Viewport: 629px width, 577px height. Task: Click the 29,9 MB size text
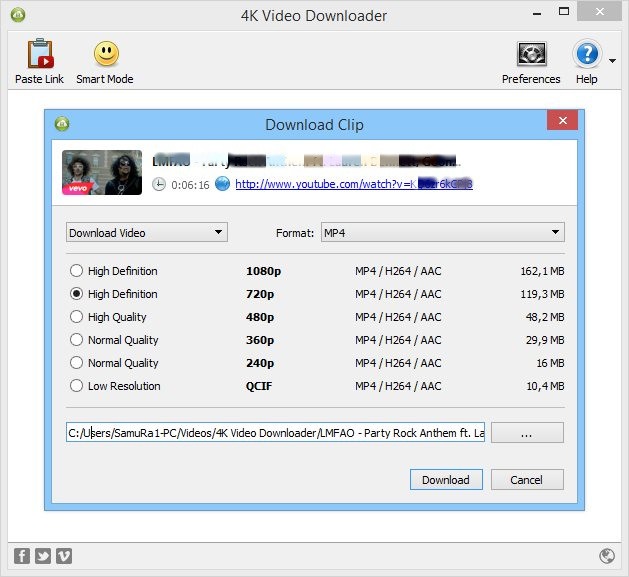tap(545, 340)
